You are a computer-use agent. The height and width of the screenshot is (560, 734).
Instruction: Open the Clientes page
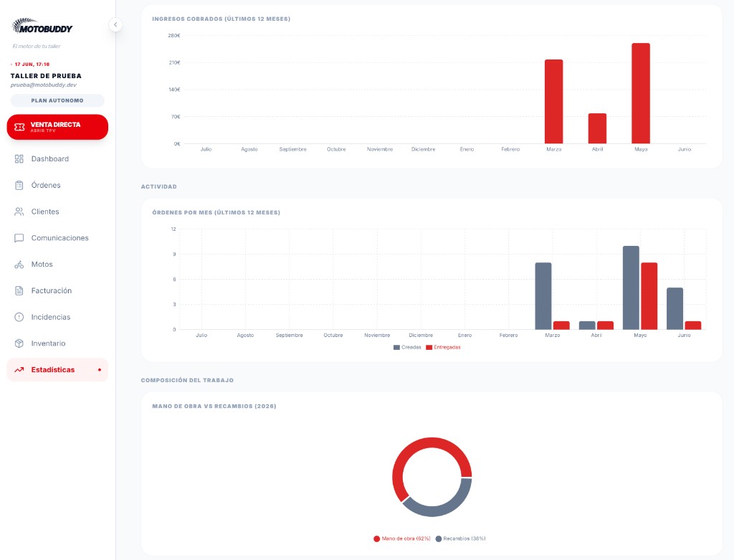click(57, 212)
